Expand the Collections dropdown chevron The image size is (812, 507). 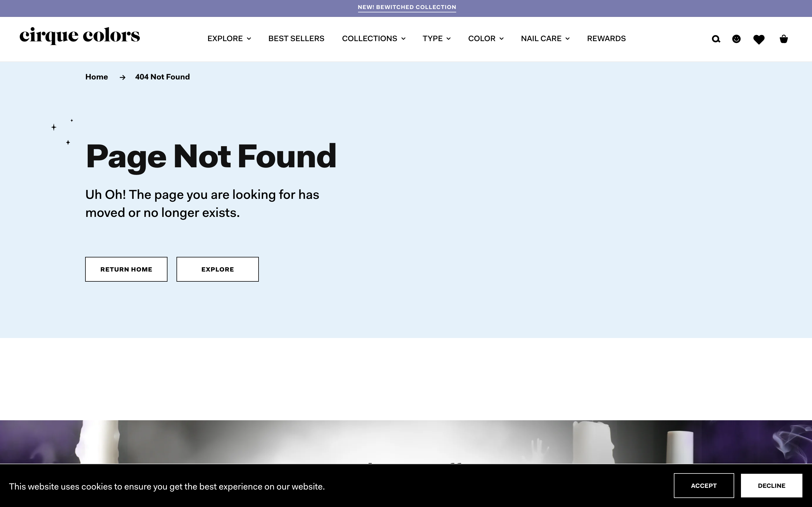point(403,39)
